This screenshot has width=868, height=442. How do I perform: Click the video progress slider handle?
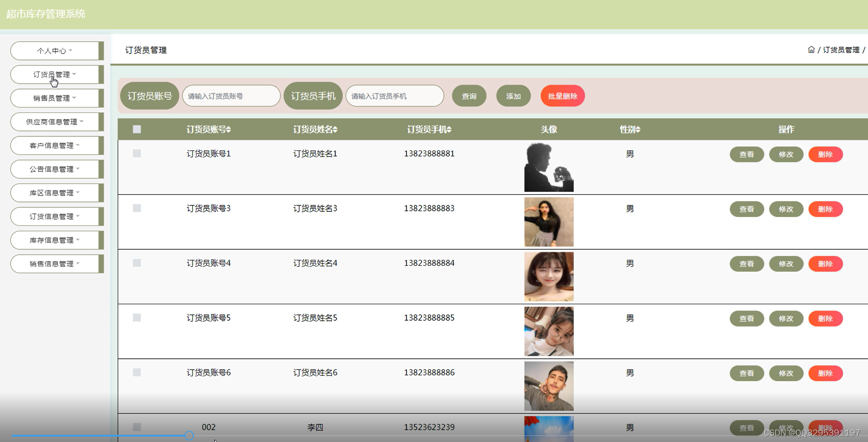pos(189,436)
